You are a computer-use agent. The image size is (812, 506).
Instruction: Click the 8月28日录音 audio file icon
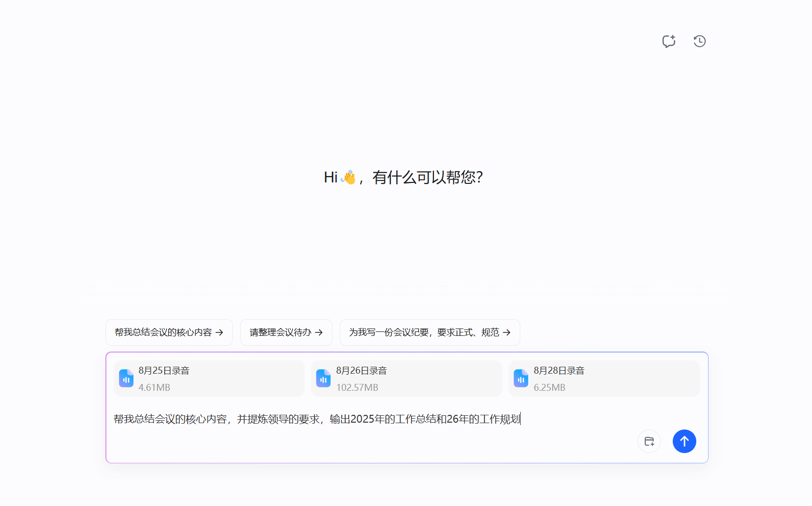521,379
